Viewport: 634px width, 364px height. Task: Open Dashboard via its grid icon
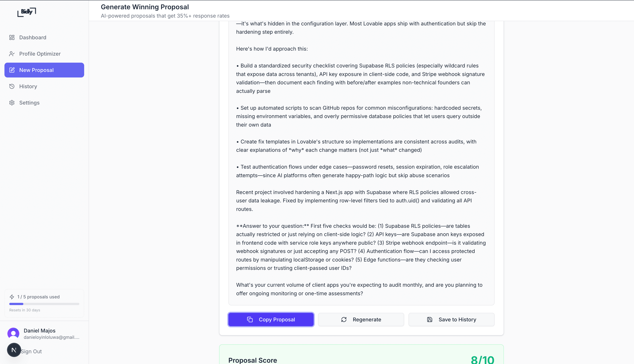[12, 37]
